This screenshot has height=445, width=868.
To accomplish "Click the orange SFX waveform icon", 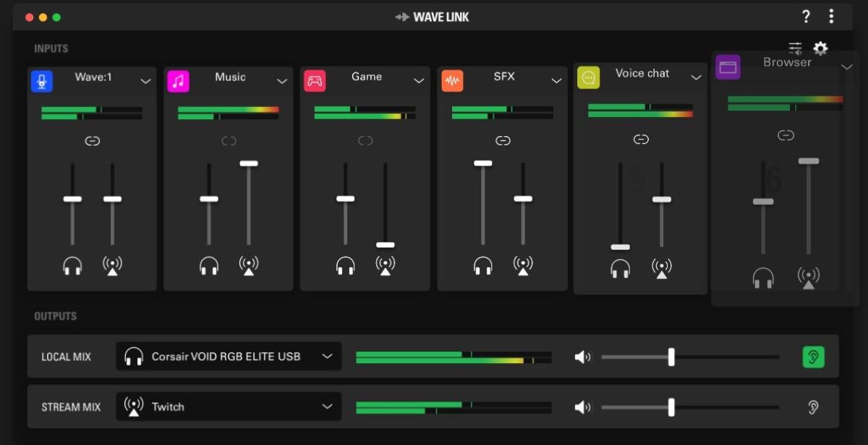I will (x=452, y=81).
